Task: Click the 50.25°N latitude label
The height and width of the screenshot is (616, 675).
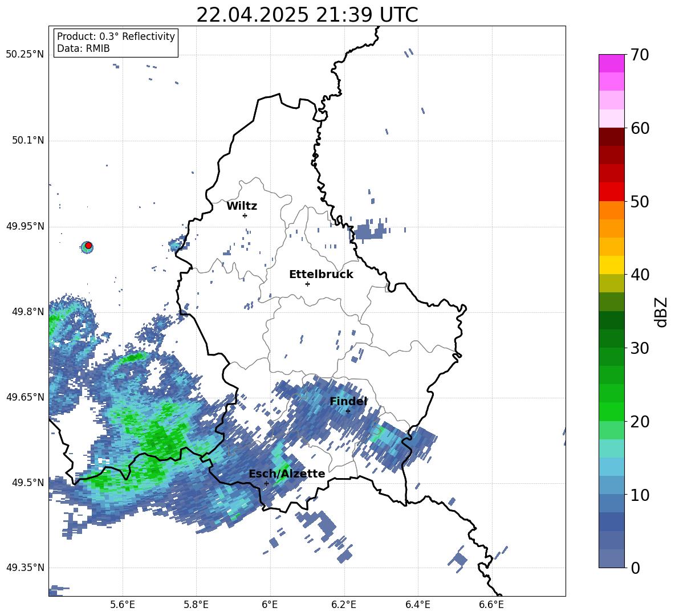Action: click(x=25, y=55)
